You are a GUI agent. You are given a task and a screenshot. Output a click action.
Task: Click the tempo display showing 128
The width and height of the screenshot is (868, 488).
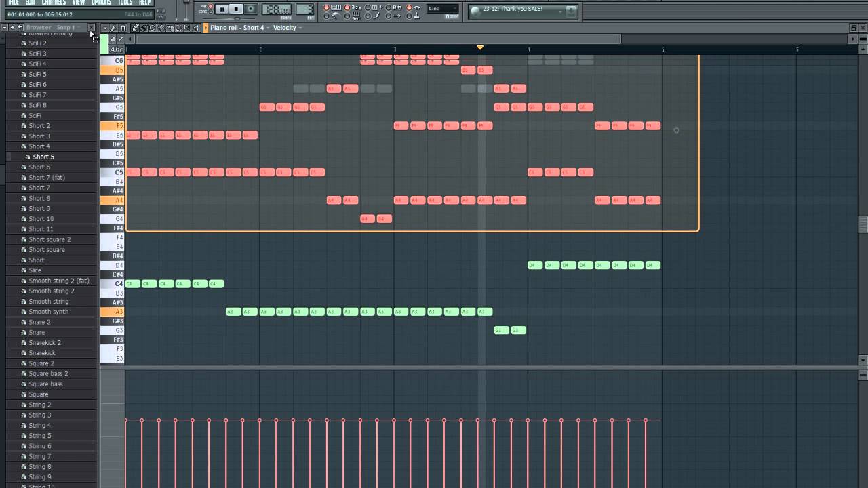click(277, 9)
